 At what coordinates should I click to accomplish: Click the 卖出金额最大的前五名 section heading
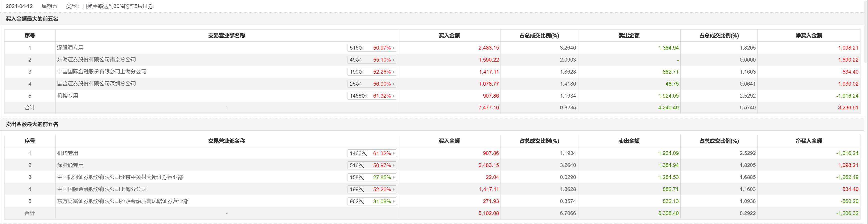(32, 124)
